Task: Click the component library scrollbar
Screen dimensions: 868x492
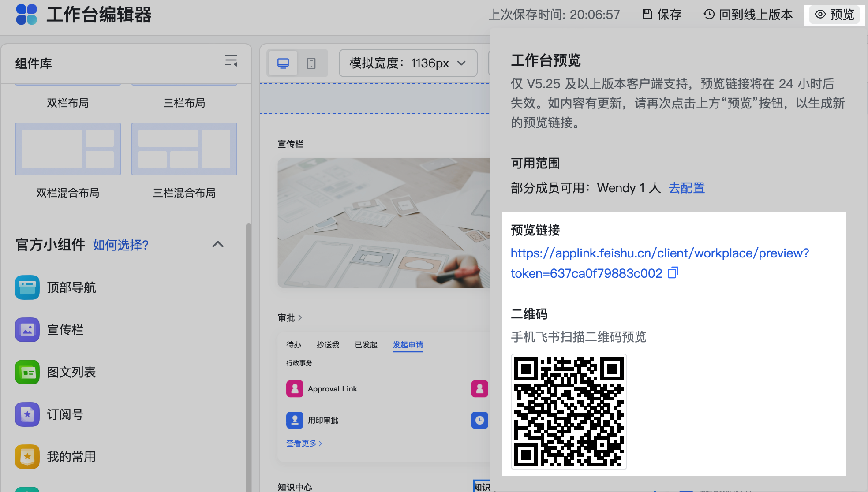Action: pyautogui.click(x=248, y=357)
